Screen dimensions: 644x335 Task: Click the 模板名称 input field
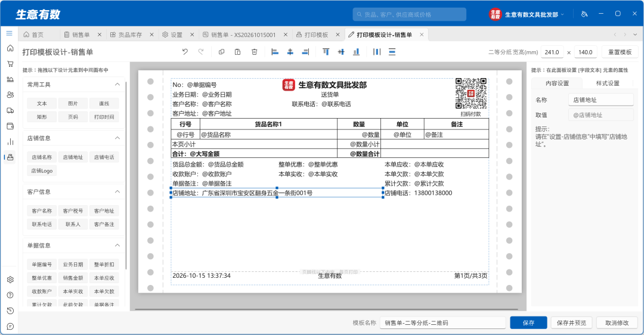point(442,322)
